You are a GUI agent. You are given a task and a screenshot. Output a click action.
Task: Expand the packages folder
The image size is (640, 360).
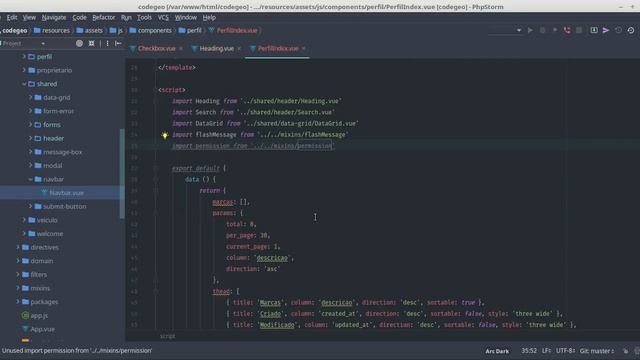(x=18, y=302)
